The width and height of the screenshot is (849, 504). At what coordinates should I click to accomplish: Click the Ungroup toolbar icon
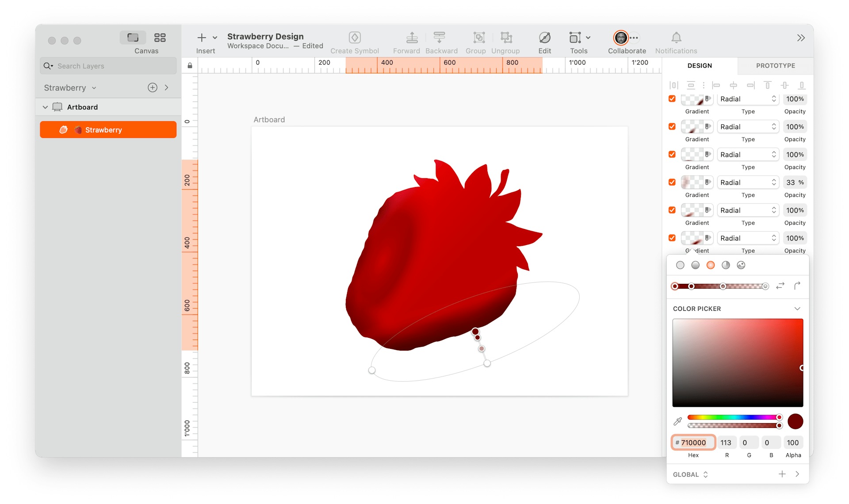point(506,38)
